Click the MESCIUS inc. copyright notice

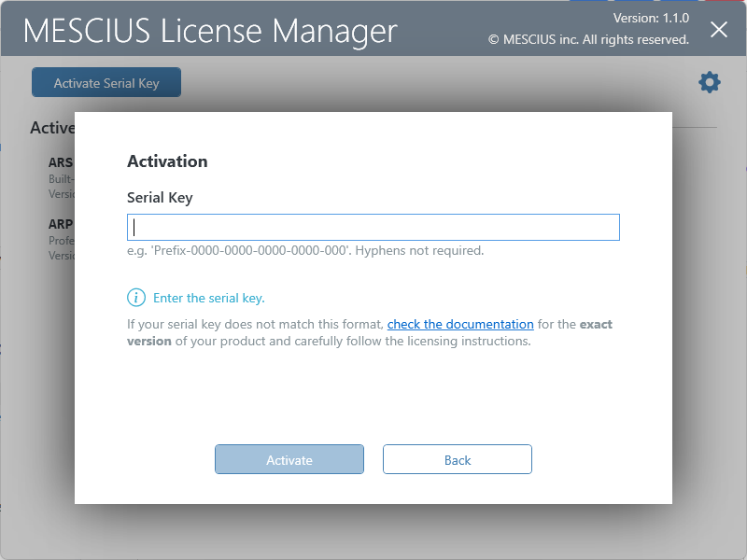[x=588, y=40]
